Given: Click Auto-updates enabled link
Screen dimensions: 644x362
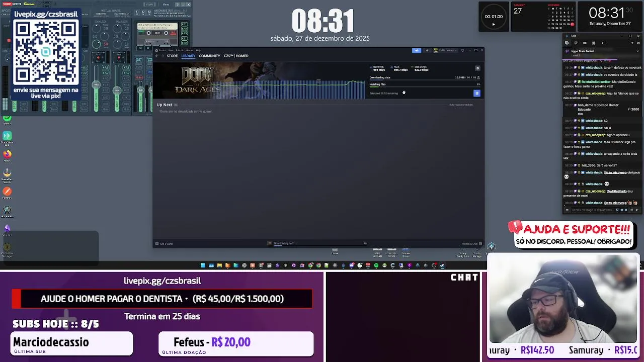Looking at the screenshot, I should click(461, 105).
